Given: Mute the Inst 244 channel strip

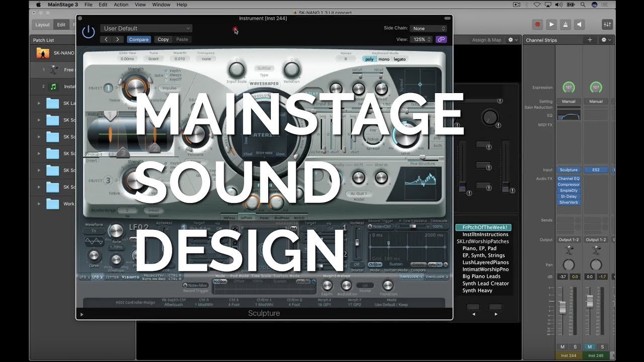Looking at the screenshot, I should (x=562, y=347).
